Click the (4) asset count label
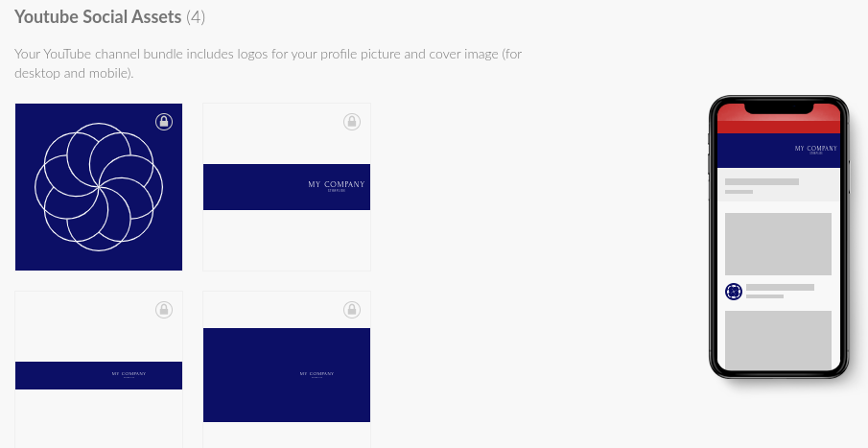Viewport: 868px width, 448px height. point(196,16)
